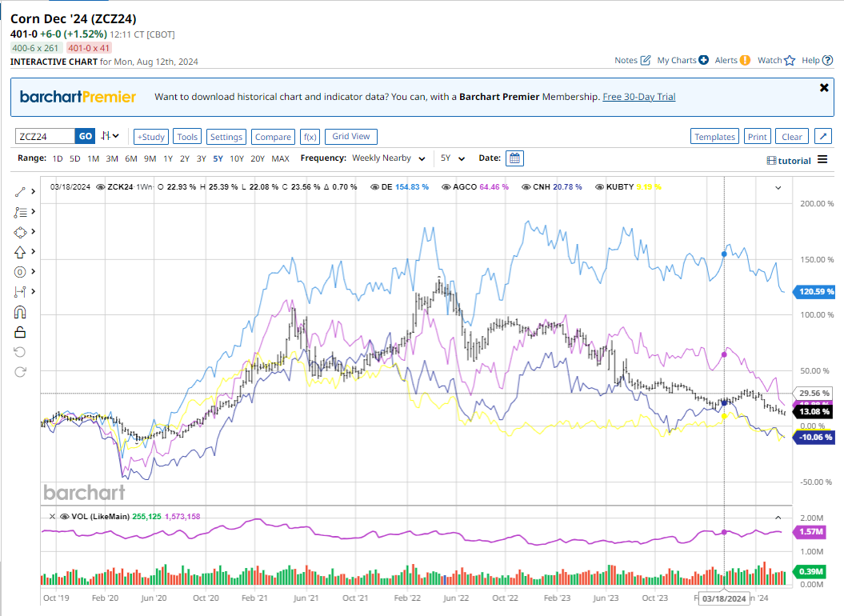Viewport: 844px width, 616px height.
Task: Hide the KUBTY comparison line
Action: (600, 187)
